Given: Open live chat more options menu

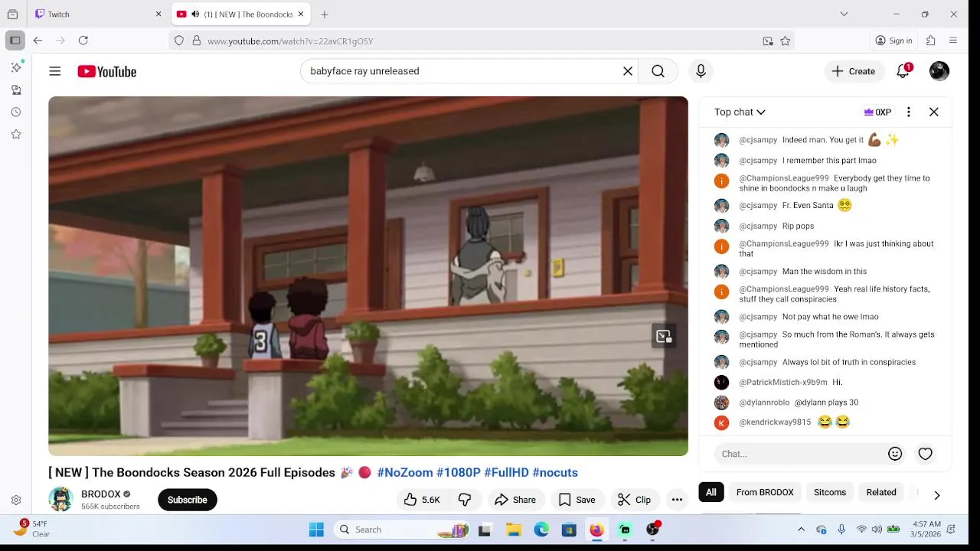Looking at the screenshot, I should [x=909, y=112].
